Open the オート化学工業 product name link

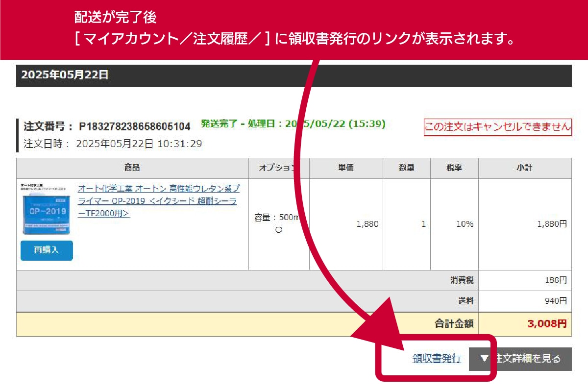pyautogui.click(x=157, y=201)
